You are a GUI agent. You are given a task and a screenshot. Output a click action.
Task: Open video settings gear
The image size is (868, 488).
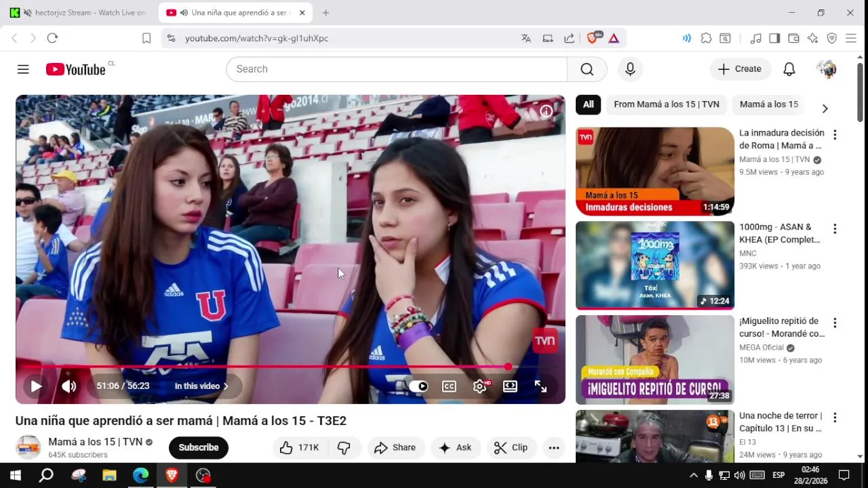click(x=480, y=386)
